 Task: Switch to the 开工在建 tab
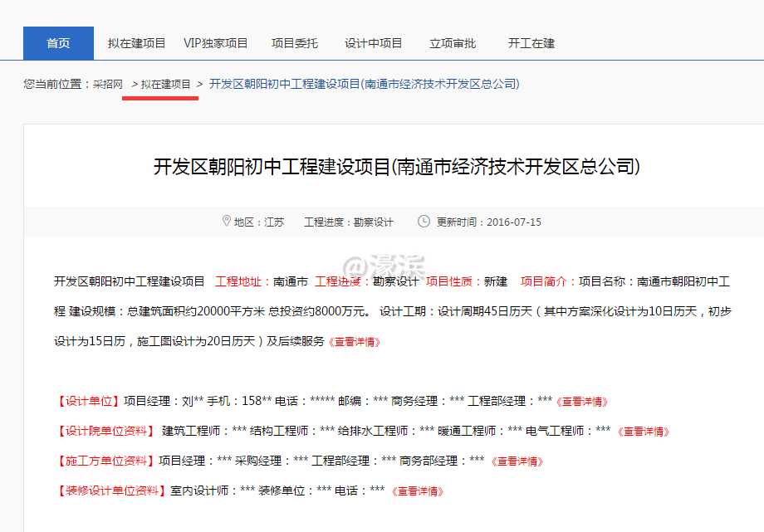[x=531, y=43]
